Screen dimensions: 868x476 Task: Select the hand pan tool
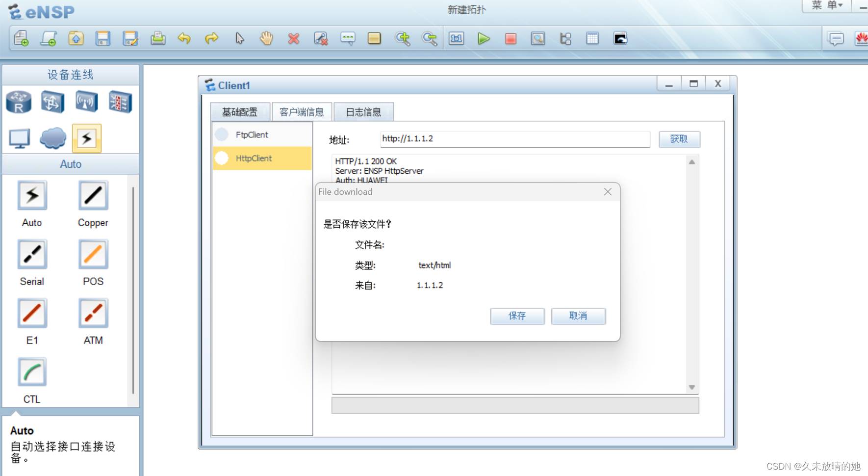(x=266, y=38)
